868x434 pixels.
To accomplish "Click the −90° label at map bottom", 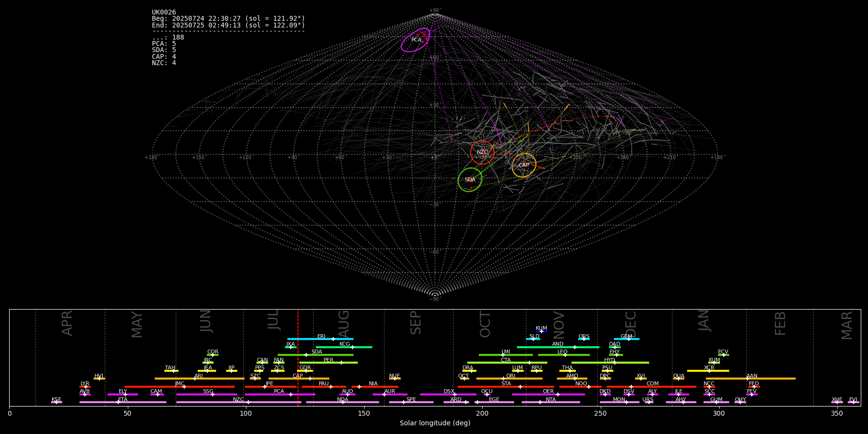I will coord(435,299).
